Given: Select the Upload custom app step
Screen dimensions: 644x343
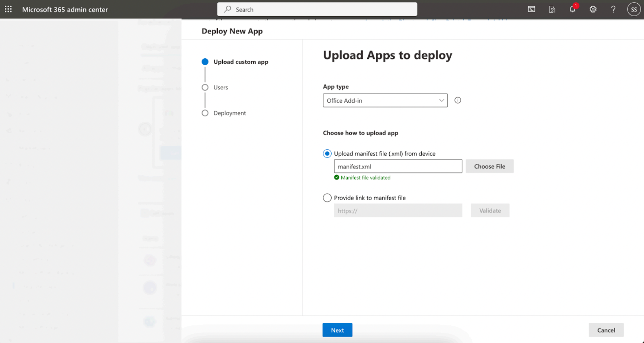Looking at the screenshot, I should tap(240, 62).
